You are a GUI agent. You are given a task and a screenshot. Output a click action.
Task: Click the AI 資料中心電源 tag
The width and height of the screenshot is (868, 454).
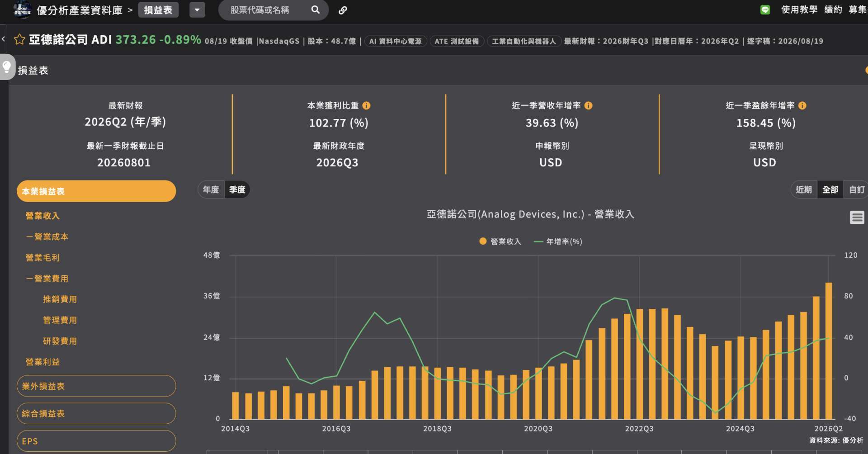pyautogui.click(x=395, y=41)
